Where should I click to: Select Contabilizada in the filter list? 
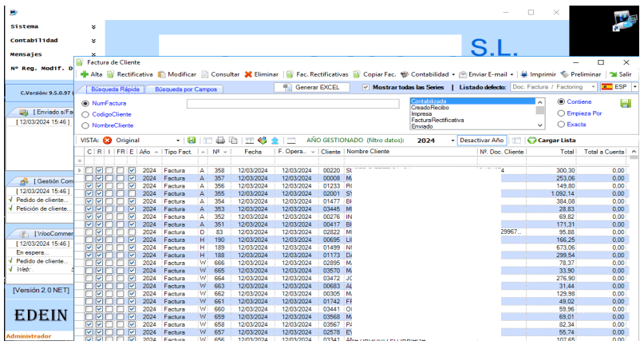click(472, 101)
